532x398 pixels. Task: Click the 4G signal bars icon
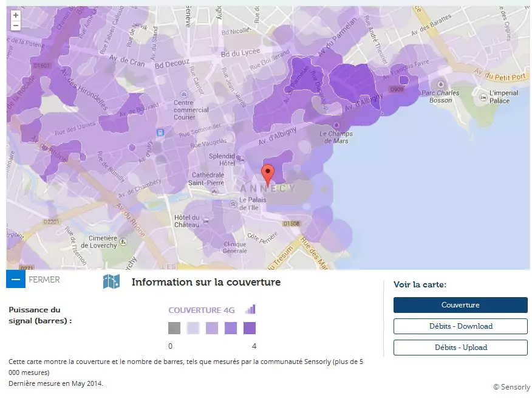250,309
